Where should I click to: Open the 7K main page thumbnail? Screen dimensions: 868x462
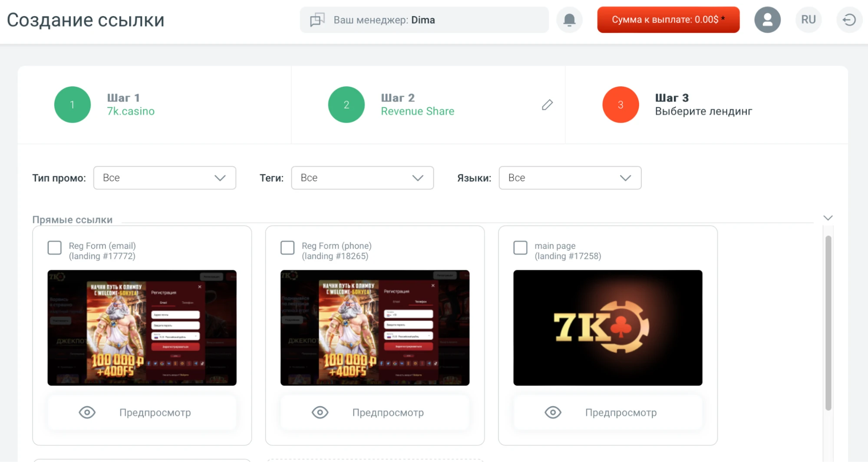[x=607, y=328]
